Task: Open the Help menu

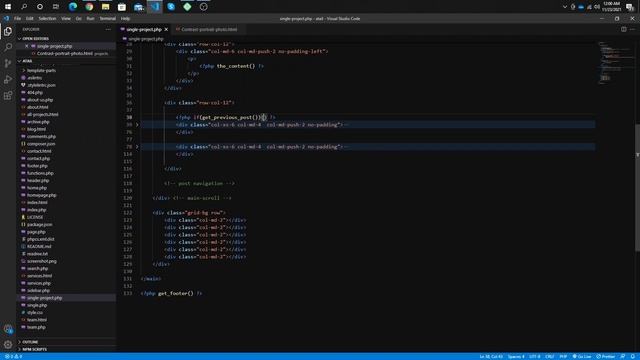Action: [125, 18]
